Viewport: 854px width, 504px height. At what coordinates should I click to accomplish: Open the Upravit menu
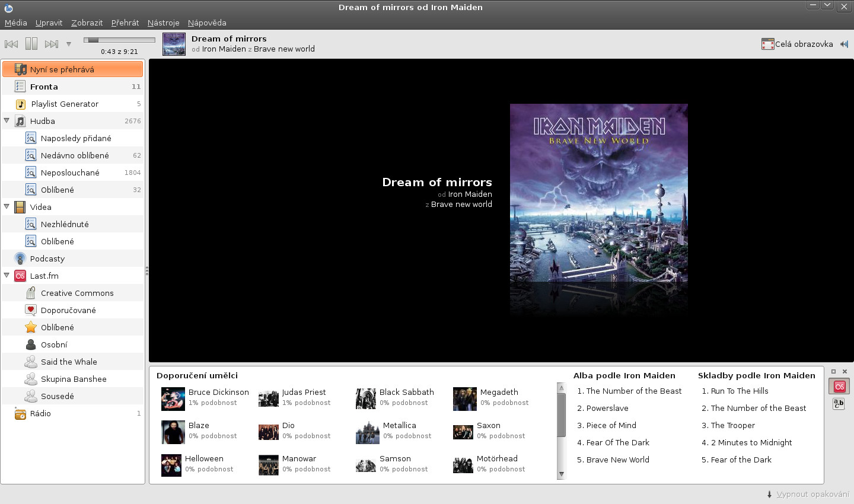[49, 23]
